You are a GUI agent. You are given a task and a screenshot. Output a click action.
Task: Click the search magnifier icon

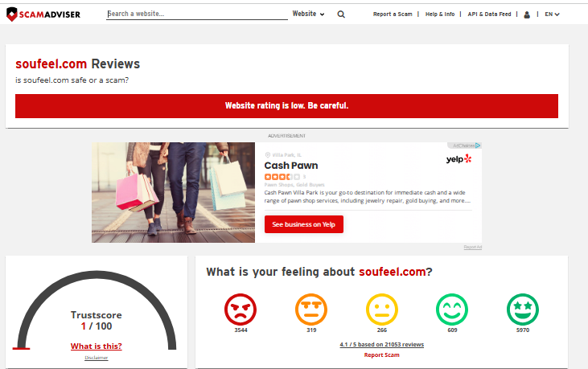(341, 14)
